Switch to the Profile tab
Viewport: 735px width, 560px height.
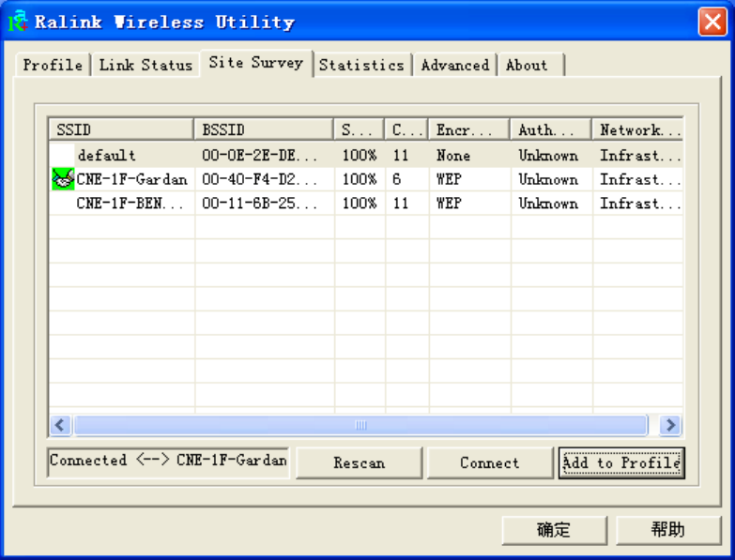pos(53,65)
